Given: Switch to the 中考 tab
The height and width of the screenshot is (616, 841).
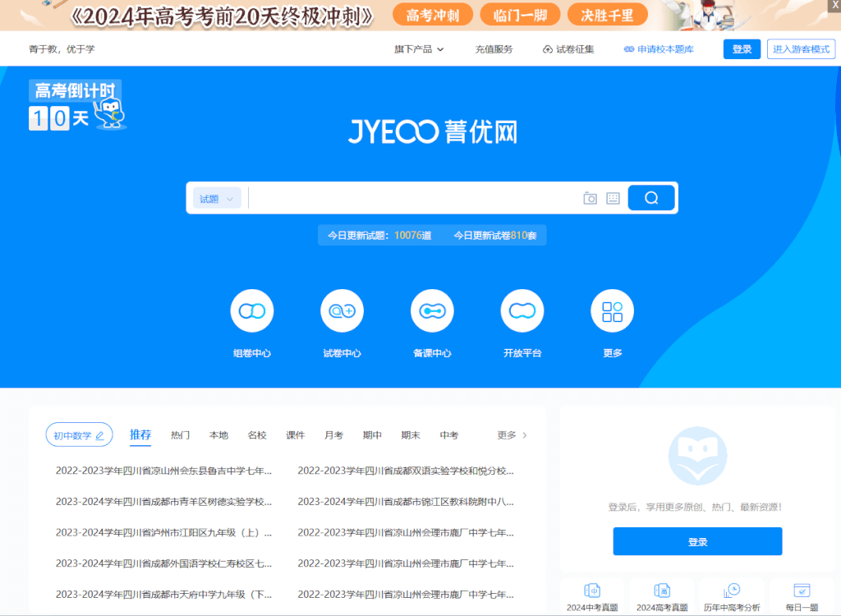Looking at the screenshot, I should click(449, 435).
